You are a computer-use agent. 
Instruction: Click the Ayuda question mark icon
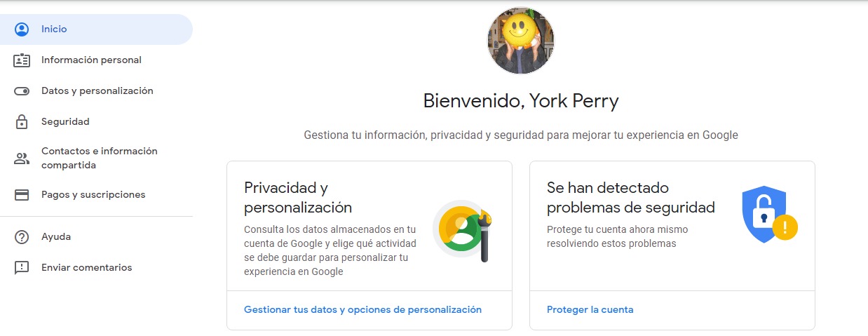point(22,237)
